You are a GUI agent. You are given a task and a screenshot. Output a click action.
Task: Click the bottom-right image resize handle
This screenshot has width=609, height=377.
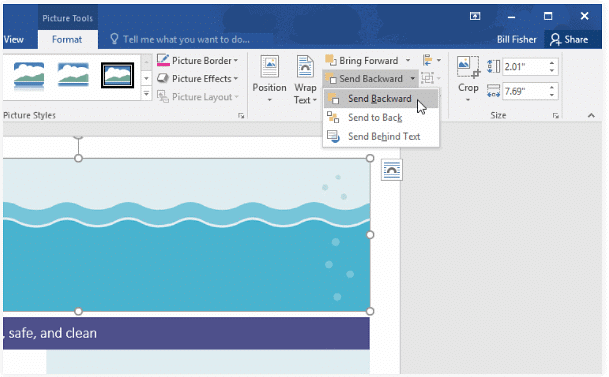(x=370, y=311)
